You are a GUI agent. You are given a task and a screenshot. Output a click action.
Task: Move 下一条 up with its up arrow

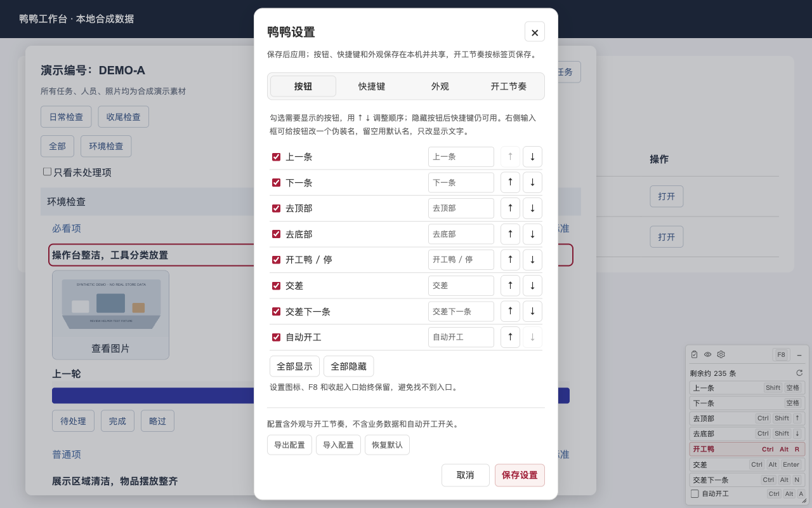click(x=510, y=182)
